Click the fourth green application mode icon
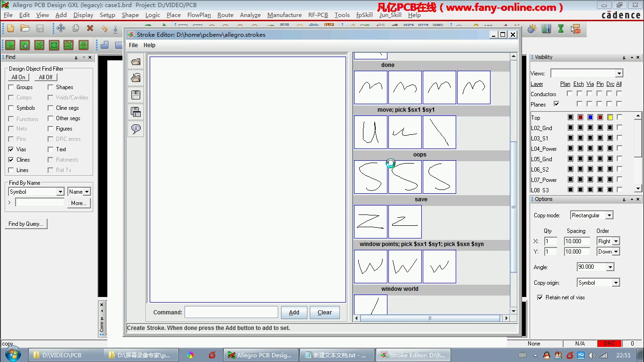 pos(54,45)
